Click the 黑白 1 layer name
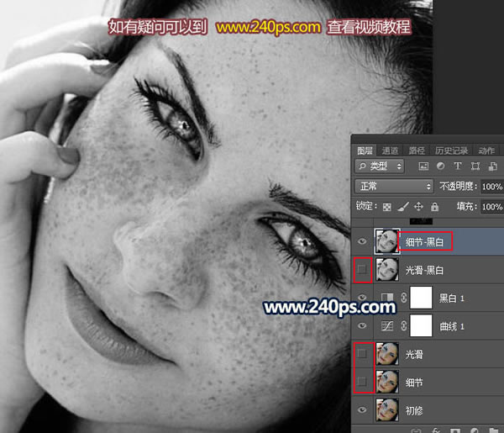504x433 pixels. (452, 298)
